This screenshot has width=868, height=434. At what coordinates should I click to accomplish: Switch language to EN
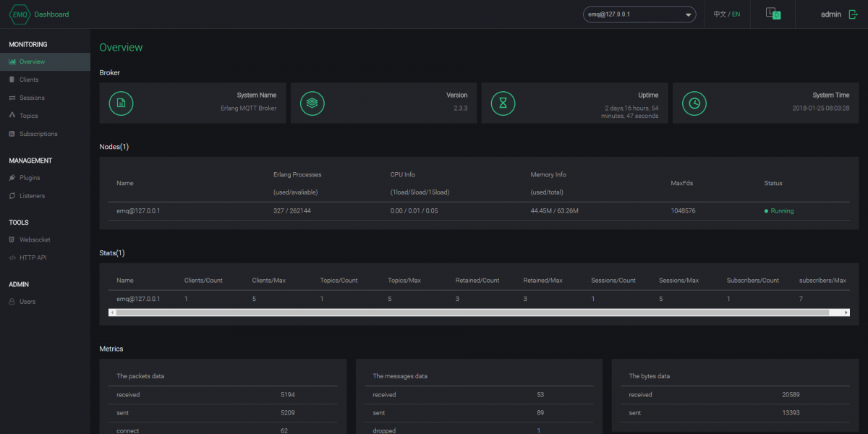[736, 14]
